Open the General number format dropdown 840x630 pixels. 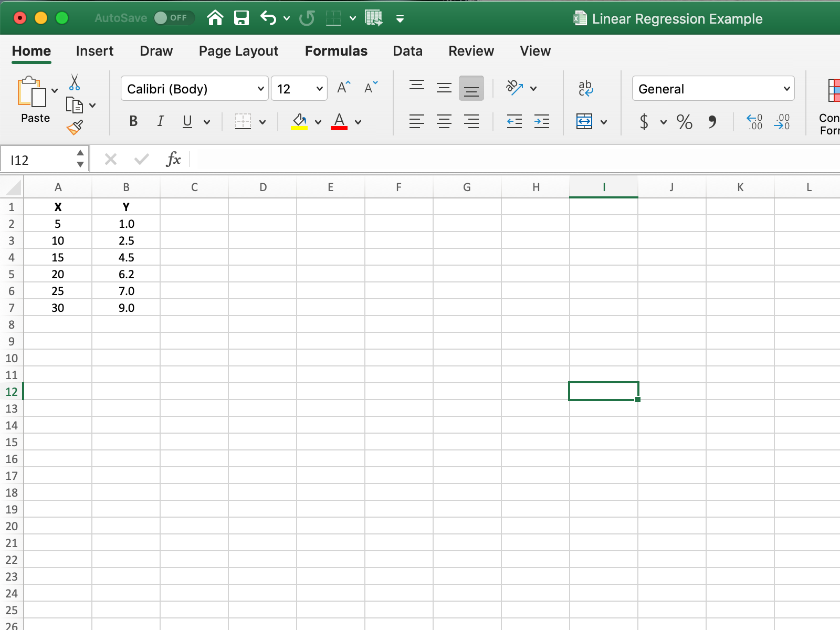pos(713,89)
